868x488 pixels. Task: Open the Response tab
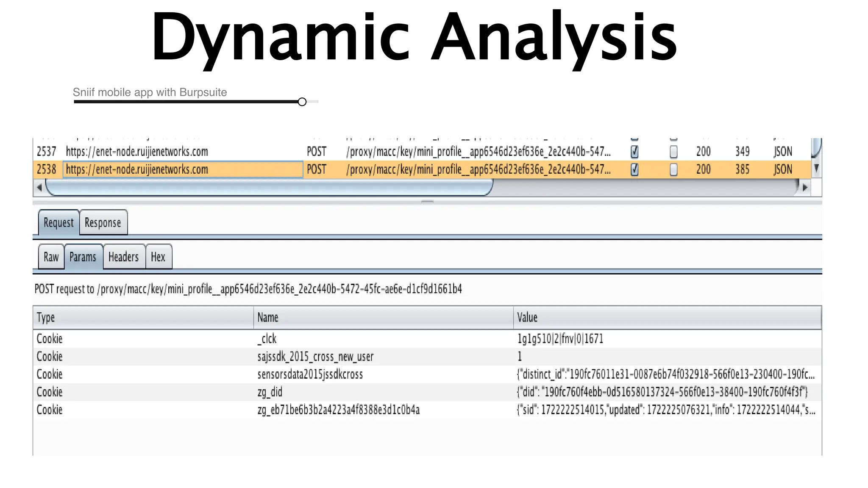click(x=103, y=222)
